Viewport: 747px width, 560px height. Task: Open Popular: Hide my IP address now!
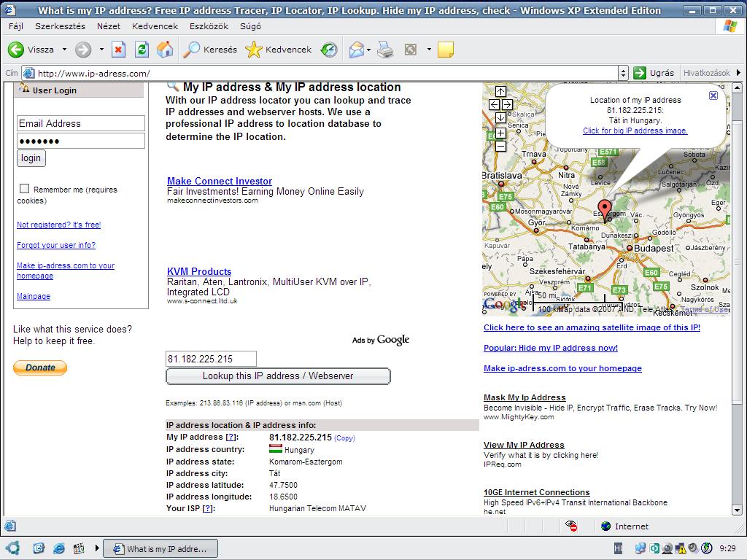(551, 348)
